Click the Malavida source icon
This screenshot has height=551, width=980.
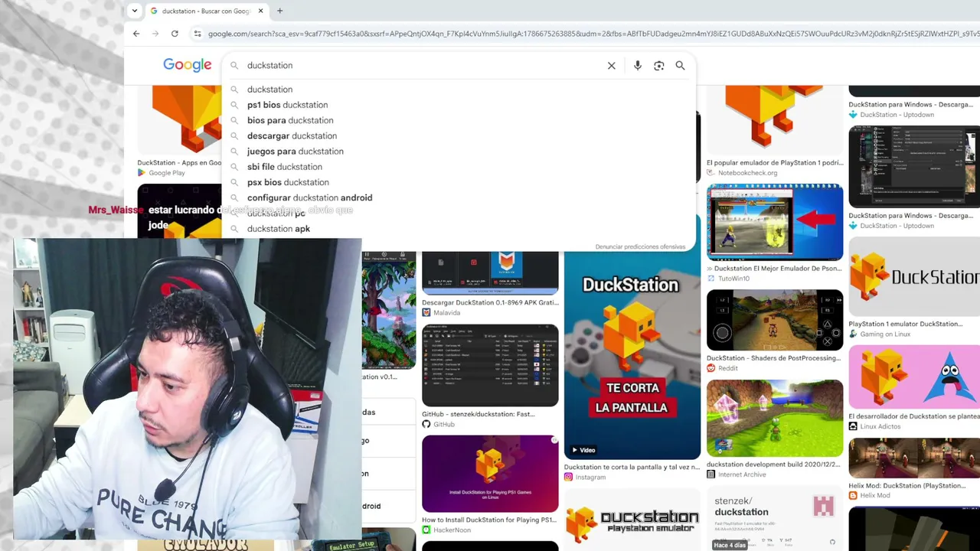426,312
